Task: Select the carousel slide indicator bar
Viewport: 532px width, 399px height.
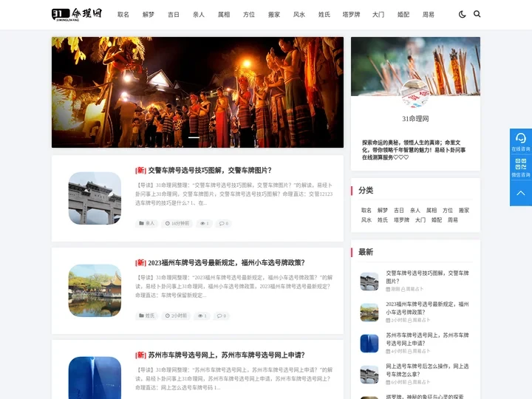Action: (194, 137)
